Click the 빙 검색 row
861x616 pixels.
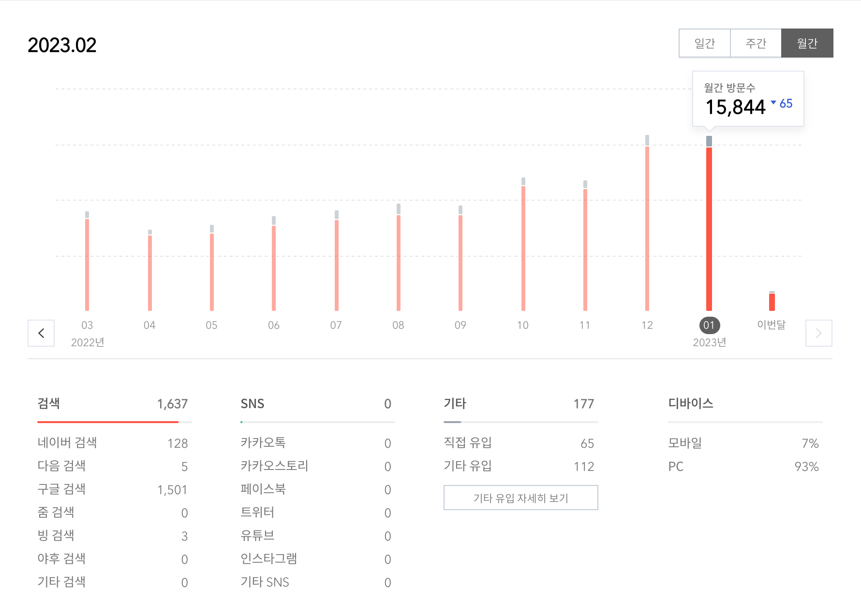(113, 536)
